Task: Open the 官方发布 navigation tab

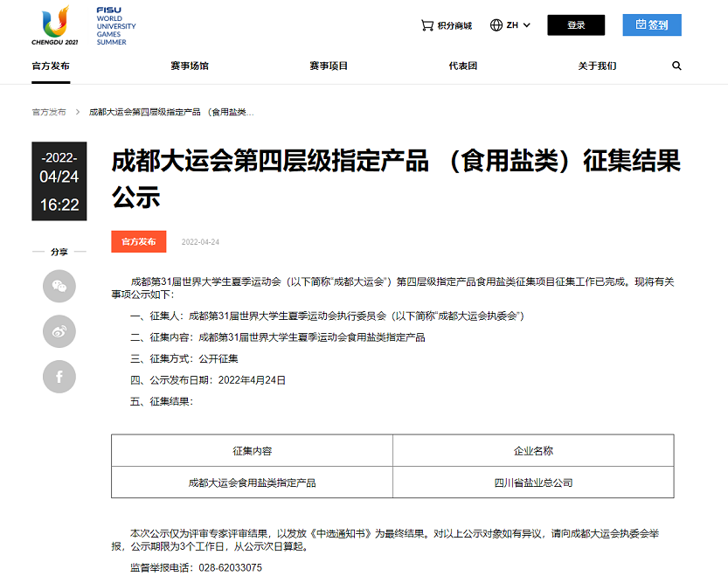Action: click(x=51, y=66)
